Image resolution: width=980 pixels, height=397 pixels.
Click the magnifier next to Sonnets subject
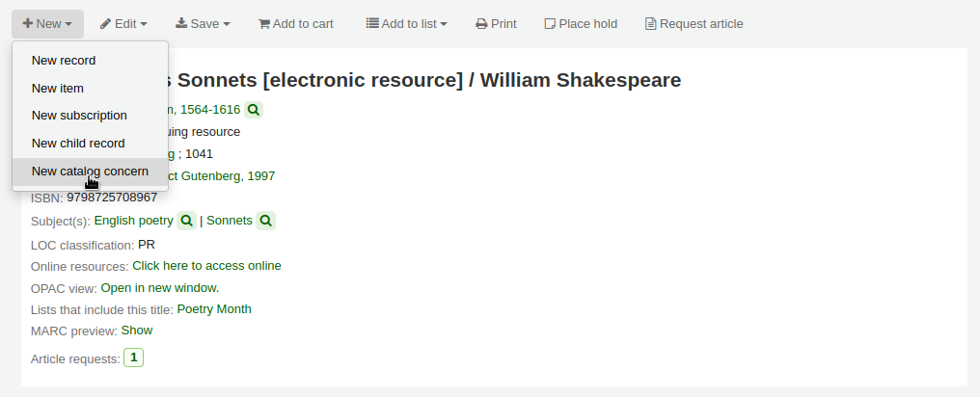point(266,221)
